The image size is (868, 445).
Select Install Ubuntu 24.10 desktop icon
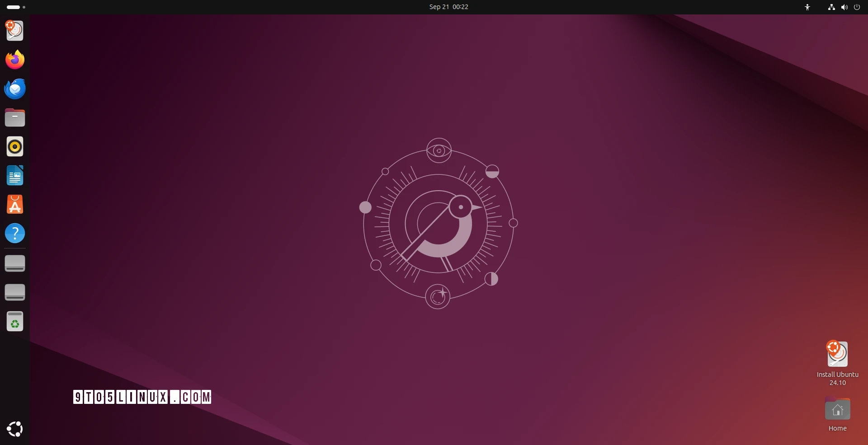[837, 355]
